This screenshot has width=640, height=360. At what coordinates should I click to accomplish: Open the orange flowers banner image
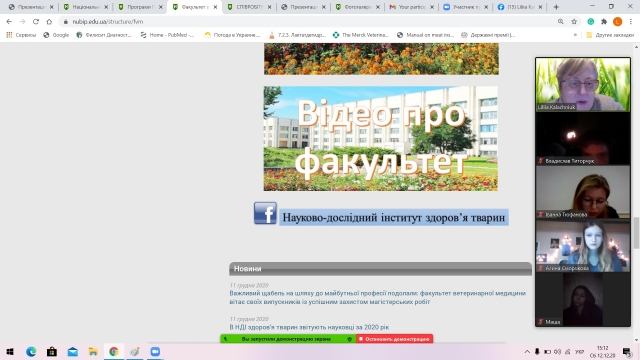click(x=381, y=59)
